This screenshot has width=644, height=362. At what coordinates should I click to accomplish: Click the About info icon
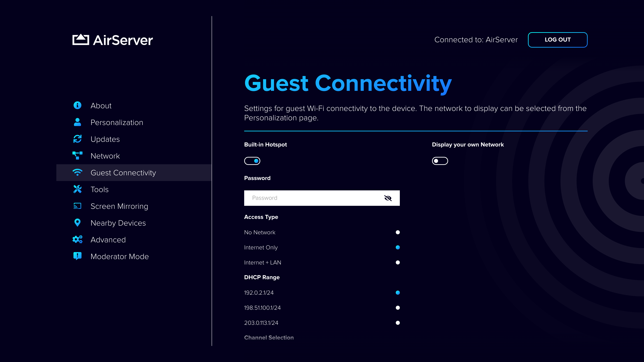tap(77, 105)
